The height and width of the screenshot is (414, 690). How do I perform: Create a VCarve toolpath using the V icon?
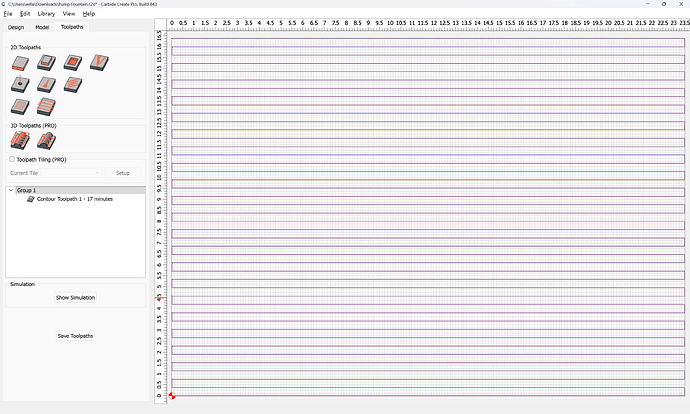[x=99, y=63]
